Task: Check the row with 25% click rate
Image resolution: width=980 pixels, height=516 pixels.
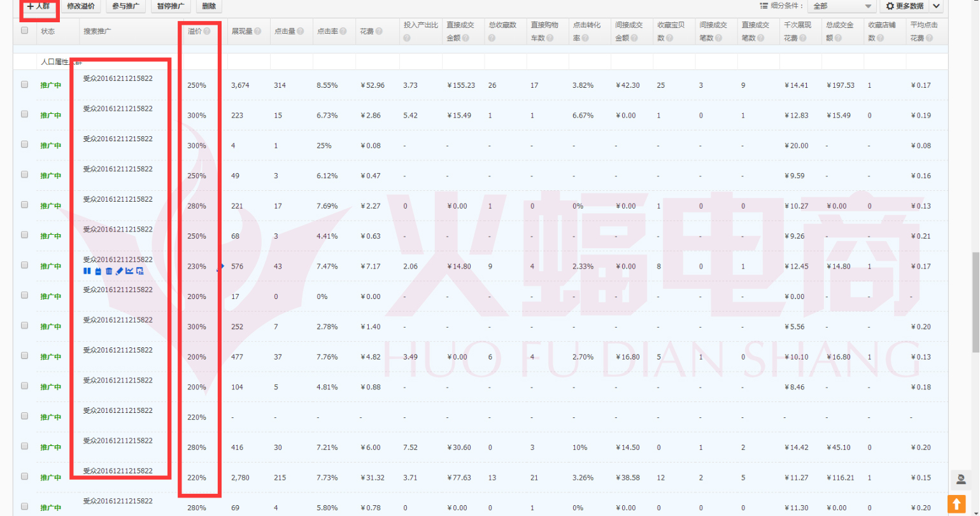Action: point(24,144)
